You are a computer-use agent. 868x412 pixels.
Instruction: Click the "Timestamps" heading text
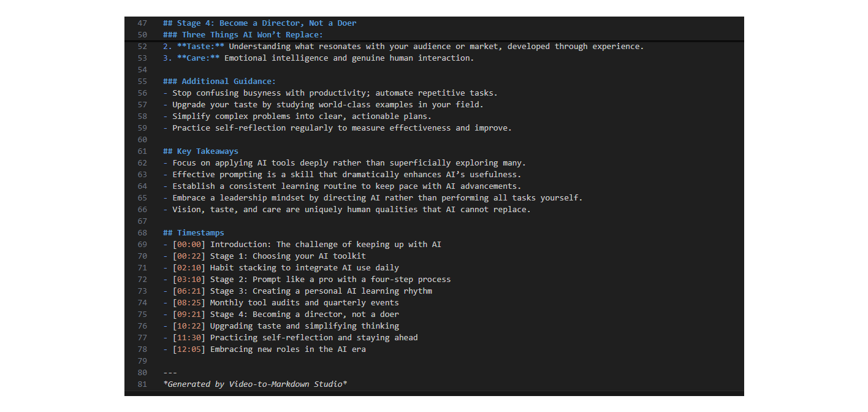(x=200, y=233)
